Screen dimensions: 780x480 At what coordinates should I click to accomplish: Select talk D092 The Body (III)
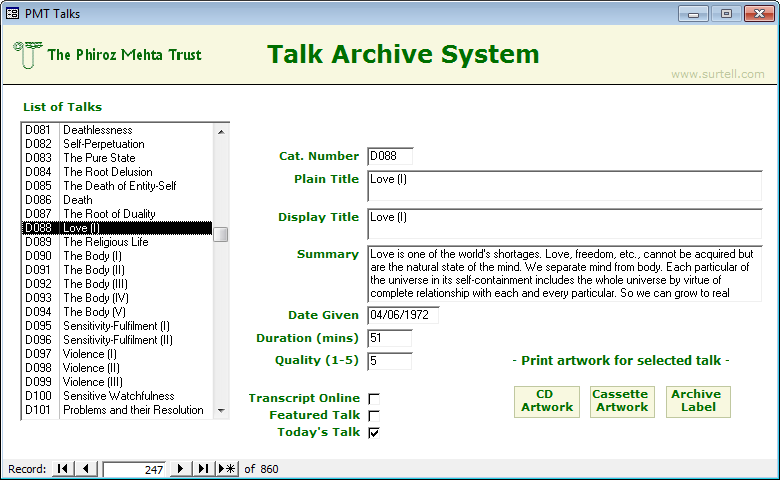117,284
